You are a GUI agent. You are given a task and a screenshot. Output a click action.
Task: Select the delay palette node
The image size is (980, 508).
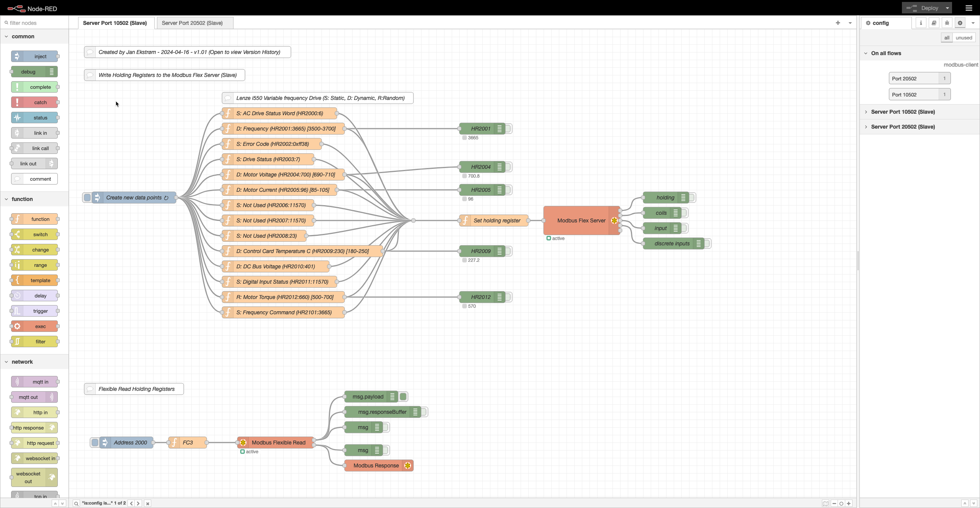[x=34, y=296]
